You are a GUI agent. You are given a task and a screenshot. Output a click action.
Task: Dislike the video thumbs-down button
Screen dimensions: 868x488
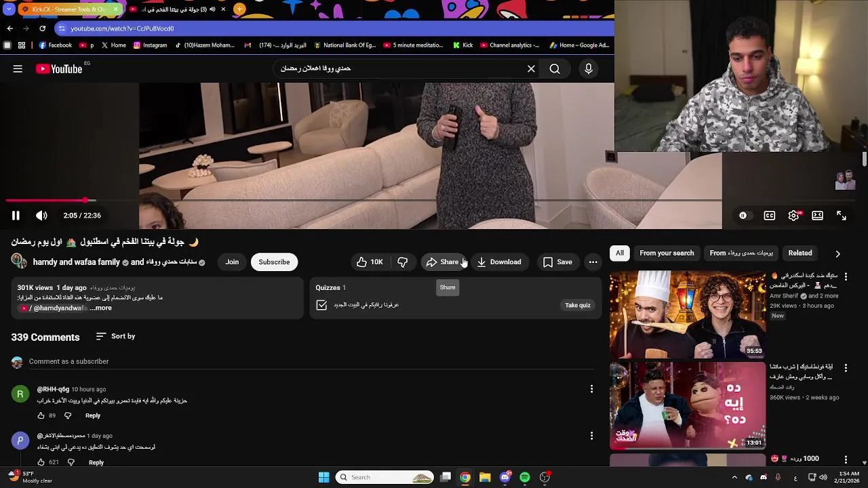click(x=403, y=262)
